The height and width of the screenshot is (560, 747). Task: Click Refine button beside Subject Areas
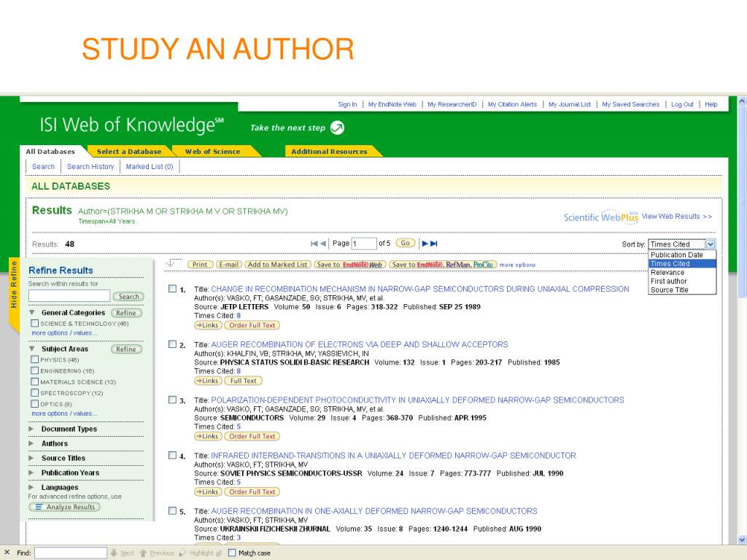click(126, 349)
